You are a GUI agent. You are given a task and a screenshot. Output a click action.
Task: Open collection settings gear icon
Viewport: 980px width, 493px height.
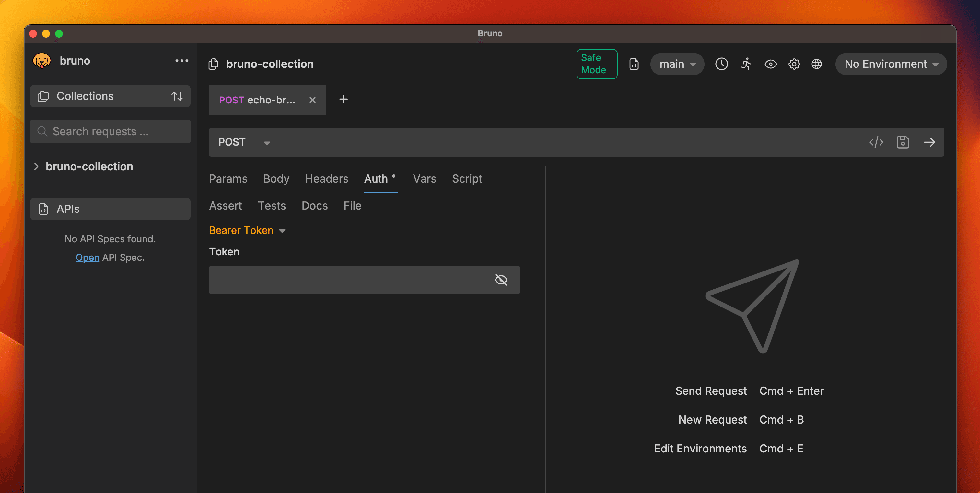tap(794, 64)
